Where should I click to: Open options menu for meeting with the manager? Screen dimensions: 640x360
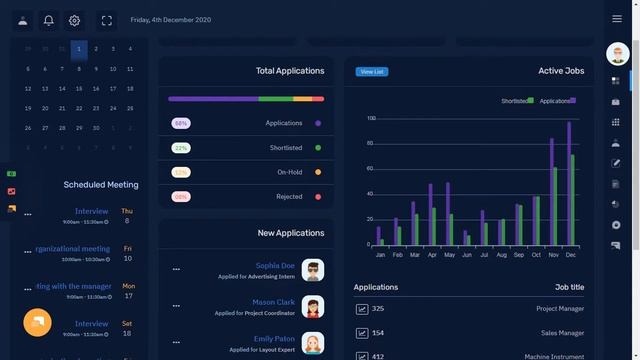(x=28, y=289)
